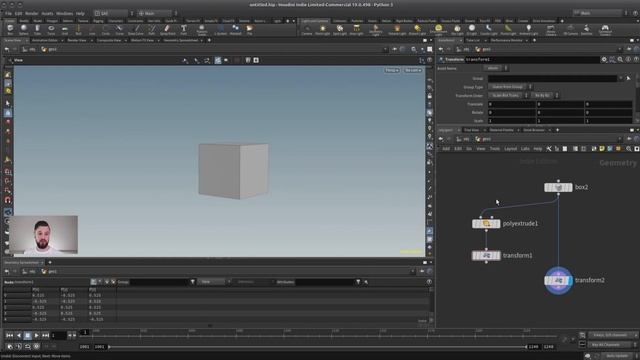This screenshot has width=640, height=360.
Task: Add an Environment Light from shelf
Action: [438, 29]
